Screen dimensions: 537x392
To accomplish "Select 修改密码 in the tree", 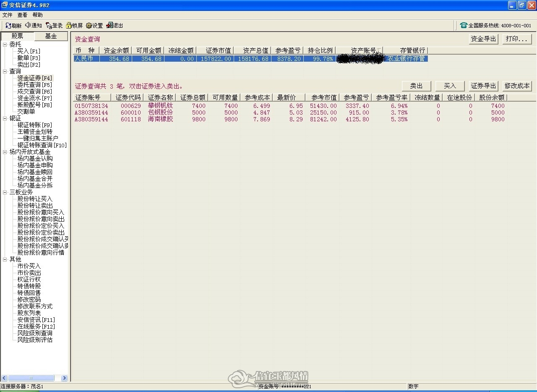I will pyautogui.click(x=29, y=300).
